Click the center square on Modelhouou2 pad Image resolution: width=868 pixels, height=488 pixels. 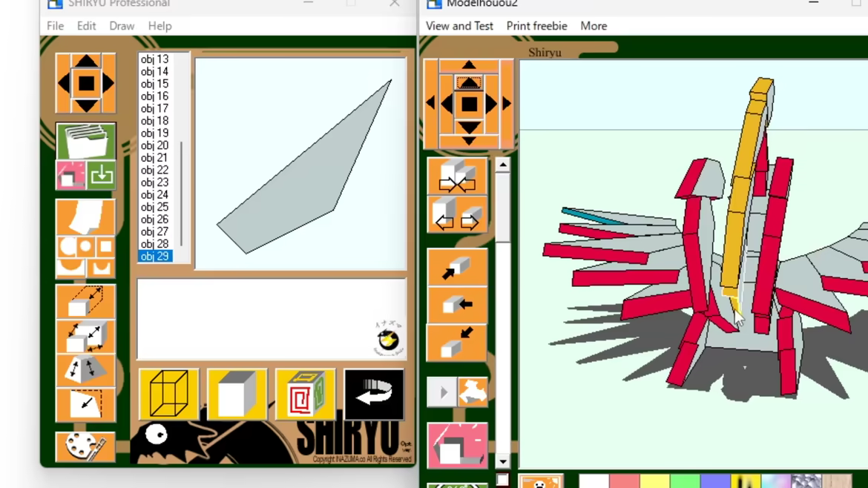[x=469, y=104]
